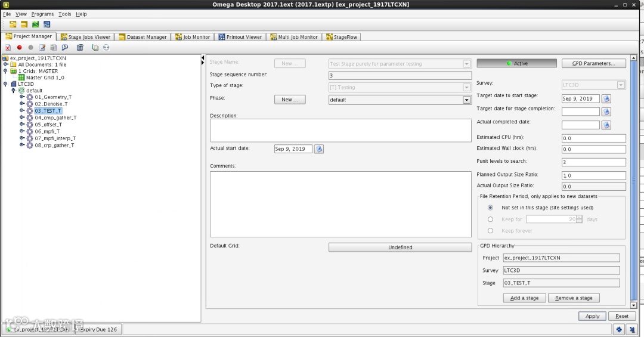Viewport: 644px width, 337px height.
Task: Click the Apply button
Action: 592,316
